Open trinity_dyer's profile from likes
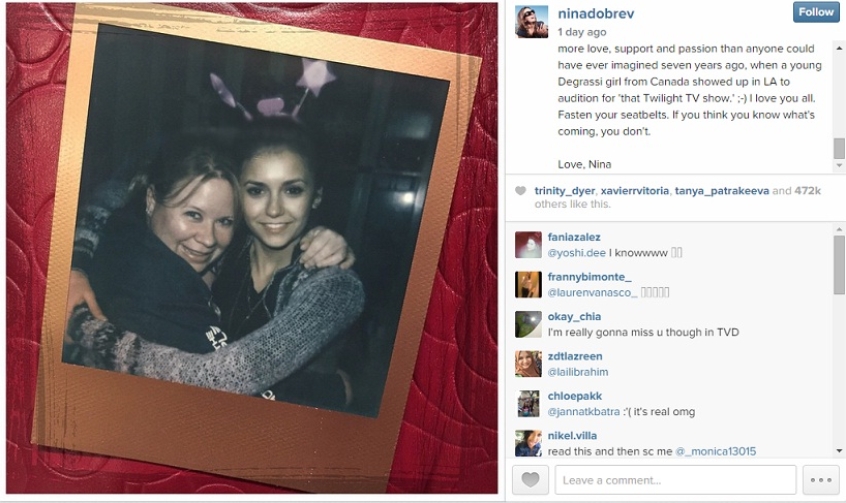 [564, 191]
